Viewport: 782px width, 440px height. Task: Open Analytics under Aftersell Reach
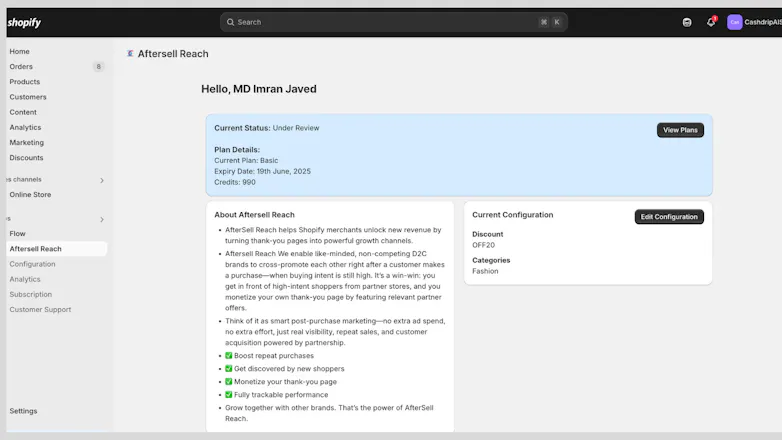coord(25,279)
